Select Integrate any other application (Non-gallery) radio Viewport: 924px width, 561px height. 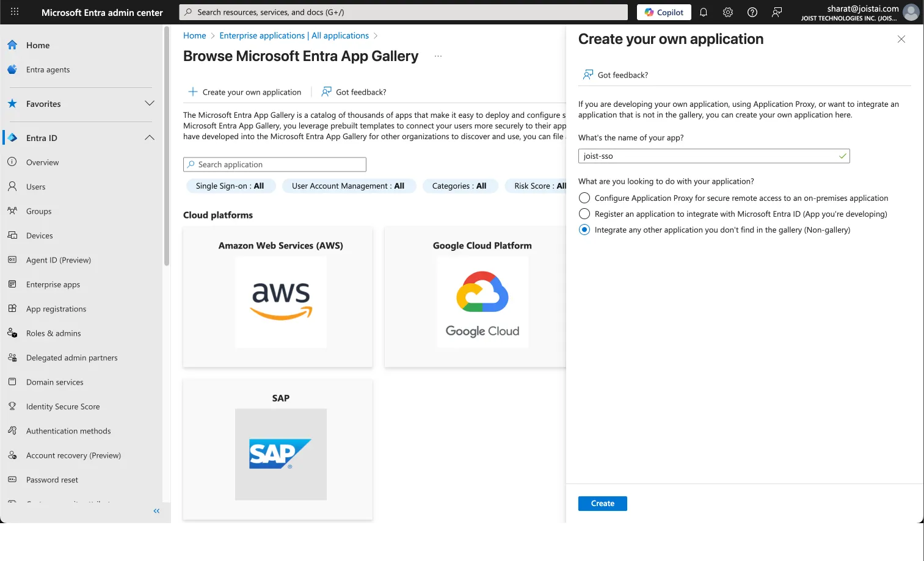coord(584,230)
